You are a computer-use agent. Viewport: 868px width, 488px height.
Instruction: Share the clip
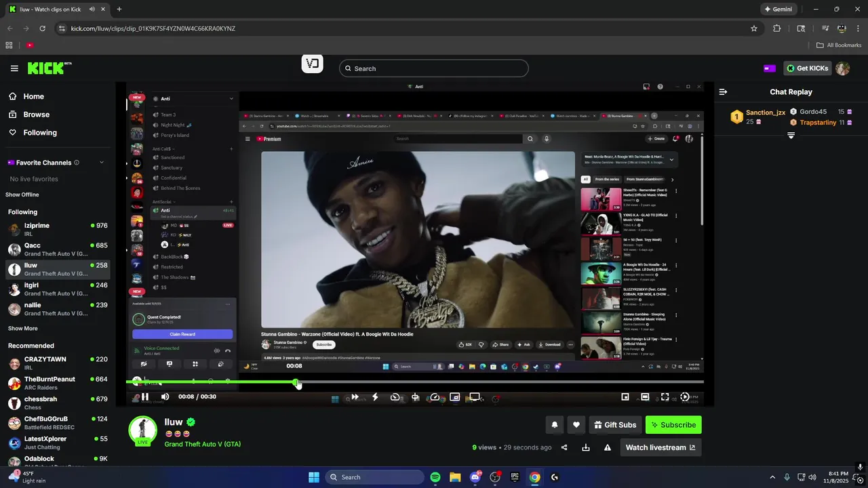coord(564,447)
